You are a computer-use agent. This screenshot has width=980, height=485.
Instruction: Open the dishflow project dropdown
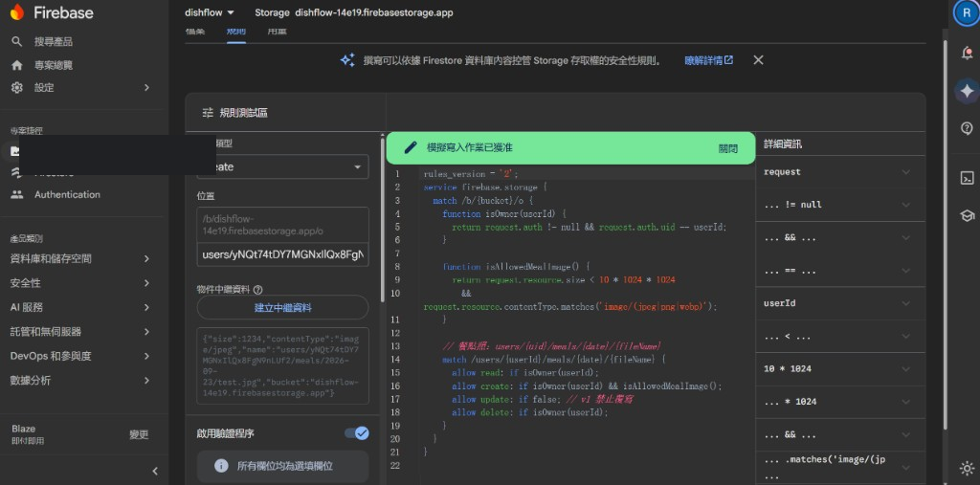(x=210, y=12)
